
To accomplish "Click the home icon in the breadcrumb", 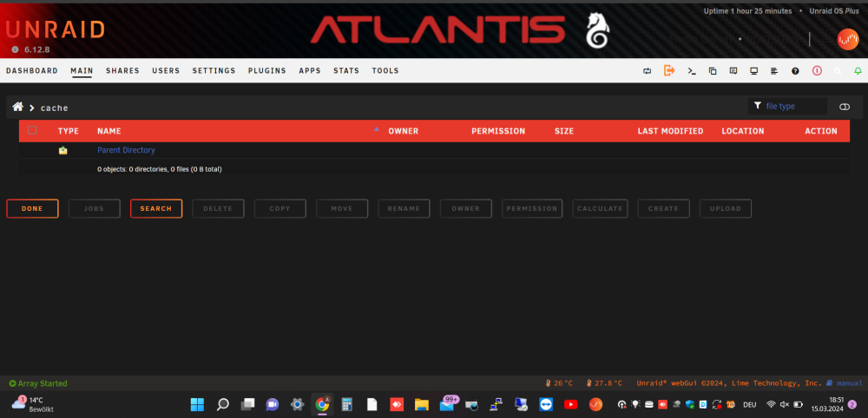I will click(17, 107).
